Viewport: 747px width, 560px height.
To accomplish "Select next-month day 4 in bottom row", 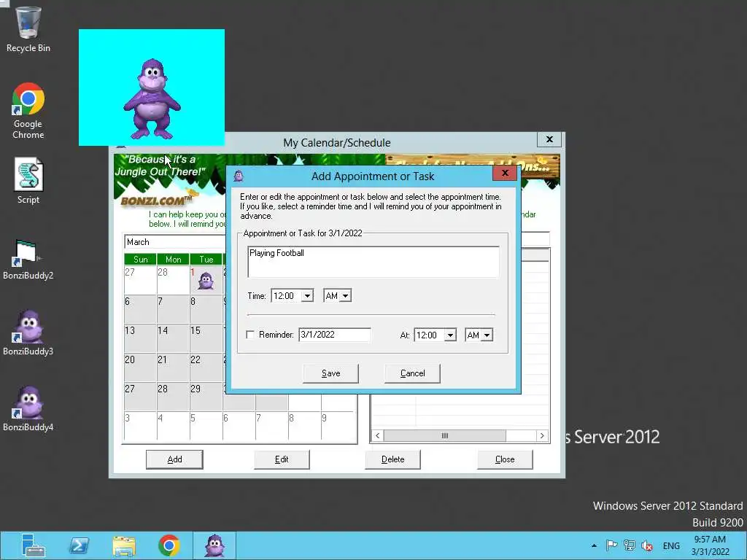I will coord(173,425).
